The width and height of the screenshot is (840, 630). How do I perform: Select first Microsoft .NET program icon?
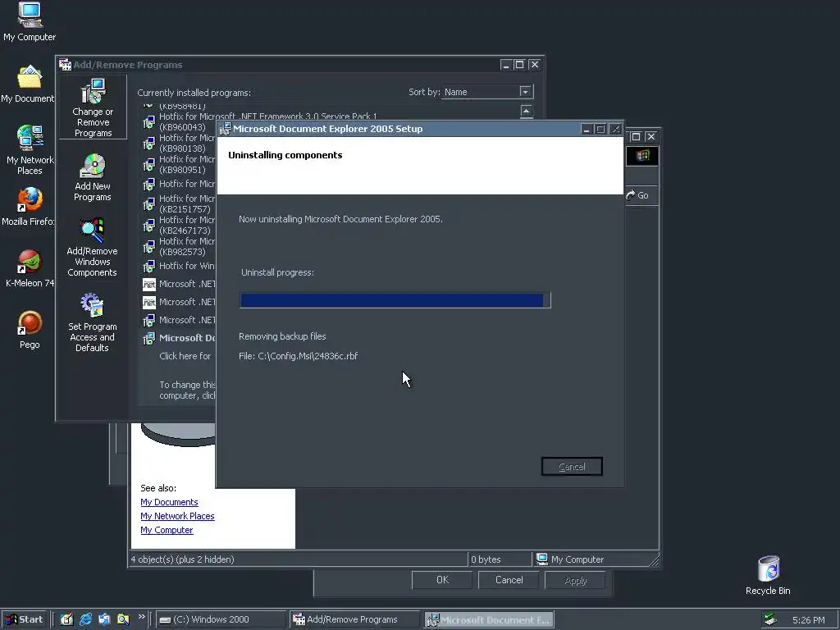coord(149,285)
